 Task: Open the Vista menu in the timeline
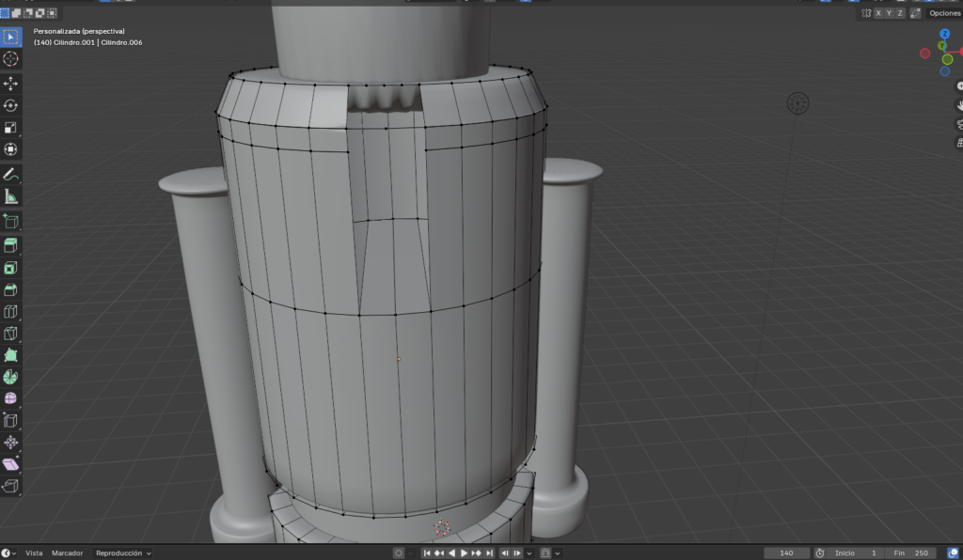click(34, 553)
